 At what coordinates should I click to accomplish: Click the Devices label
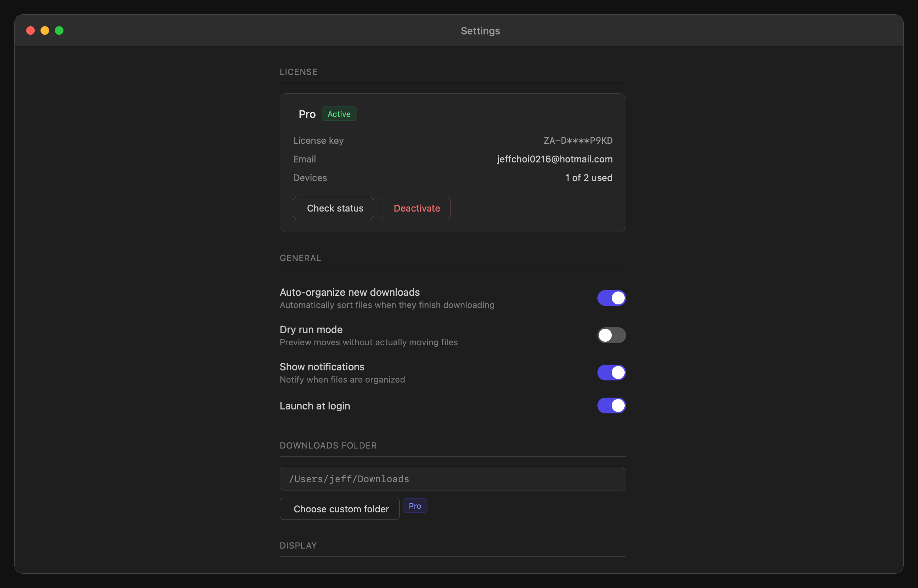click(x=310, y=178)
